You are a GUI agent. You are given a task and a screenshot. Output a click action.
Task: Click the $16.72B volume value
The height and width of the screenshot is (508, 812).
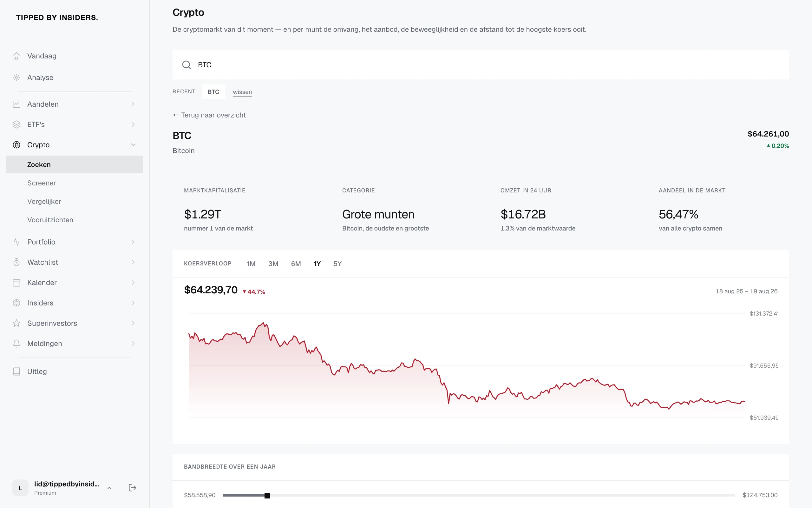(x=523, y=214)
